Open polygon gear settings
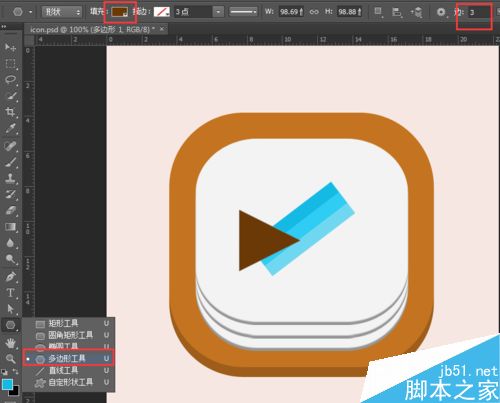This screenshot has width=500, height=403. click(x=441, y=12)
